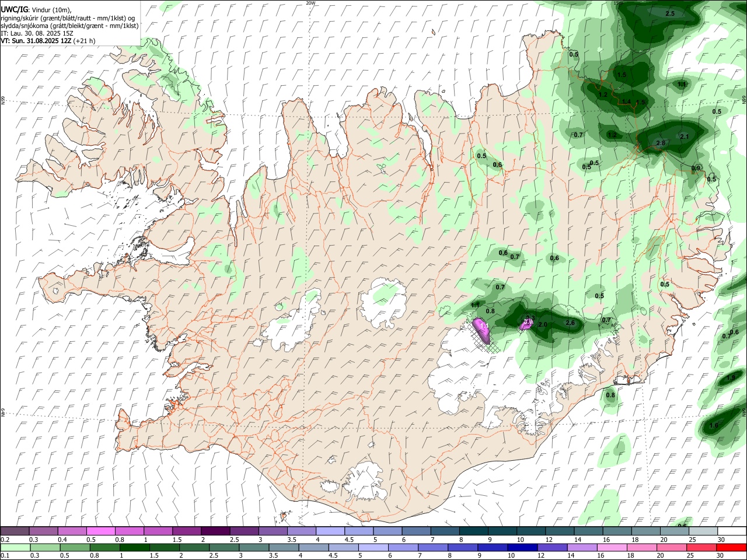Click the 2.1 rainfall value in the northeast

click(685, 136)
